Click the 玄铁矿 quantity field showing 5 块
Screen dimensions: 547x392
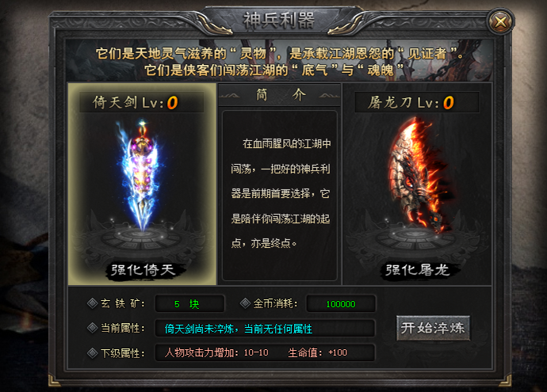coord(189,303)
